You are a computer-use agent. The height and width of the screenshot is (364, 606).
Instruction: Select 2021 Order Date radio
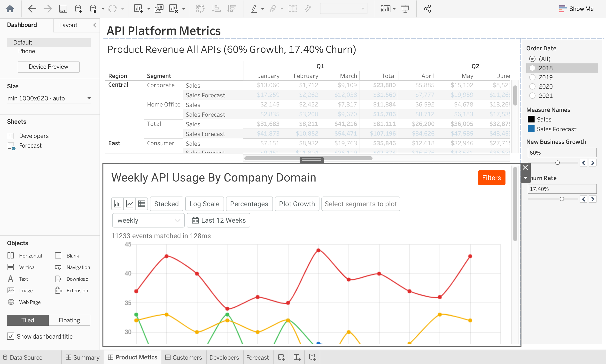click(532, 96)
